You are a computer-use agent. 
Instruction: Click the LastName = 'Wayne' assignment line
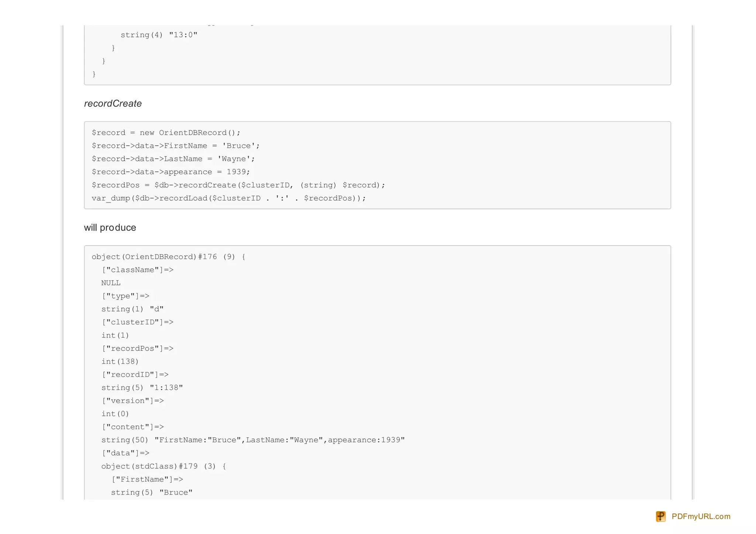point(173,159)
